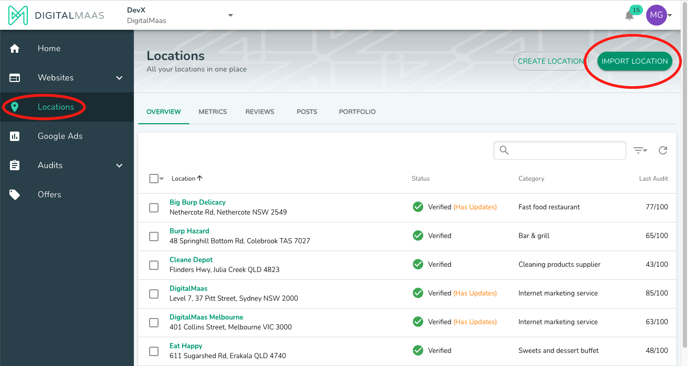Refresh the locations list
Image resolution: width=688 pixels, height=366 pixels.
pyautogui.click(x=663, y=151)
